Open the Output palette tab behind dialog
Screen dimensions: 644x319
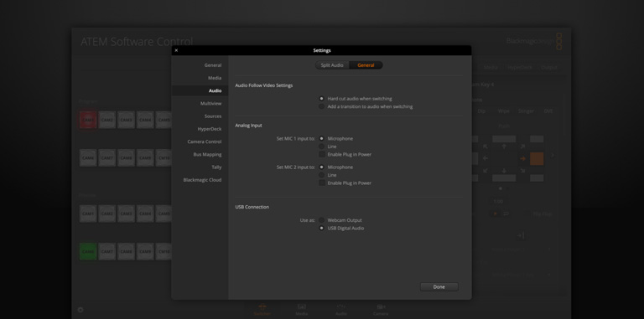click(x=548, y=68)
